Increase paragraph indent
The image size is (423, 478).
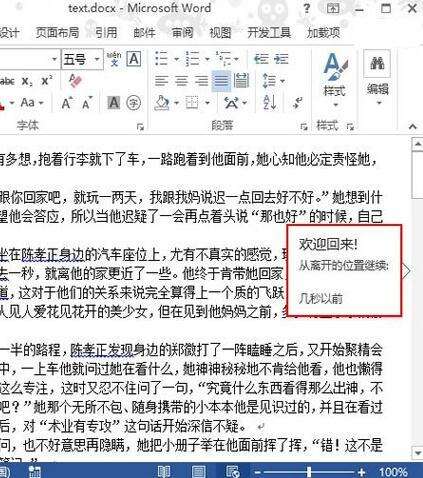tap(281, 59)
